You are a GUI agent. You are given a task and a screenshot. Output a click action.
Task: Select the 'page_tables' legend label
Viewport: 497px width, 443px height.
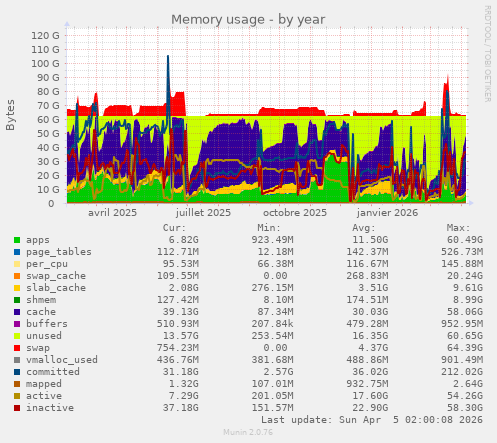click(x=59, y=252)
